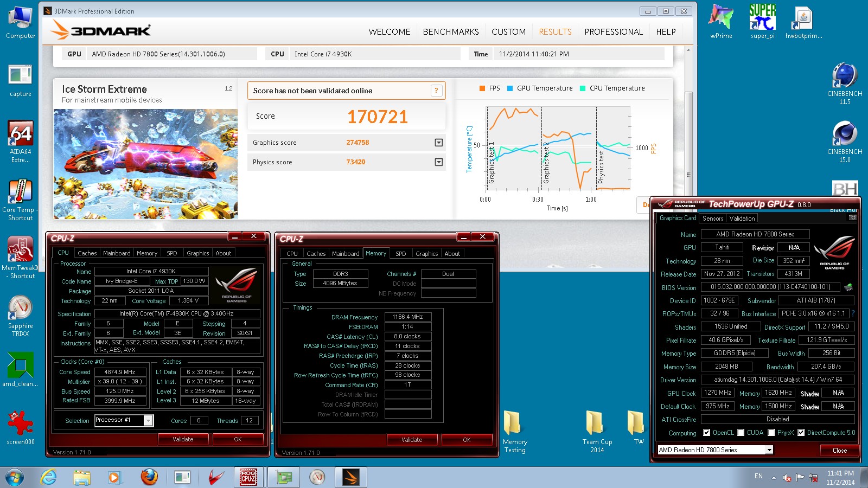Image resolution: width=868 pixels, height=488 pixels.
Task: Click the Ice Storm Extreme preview thumbnail
Action: click(145, 164)
